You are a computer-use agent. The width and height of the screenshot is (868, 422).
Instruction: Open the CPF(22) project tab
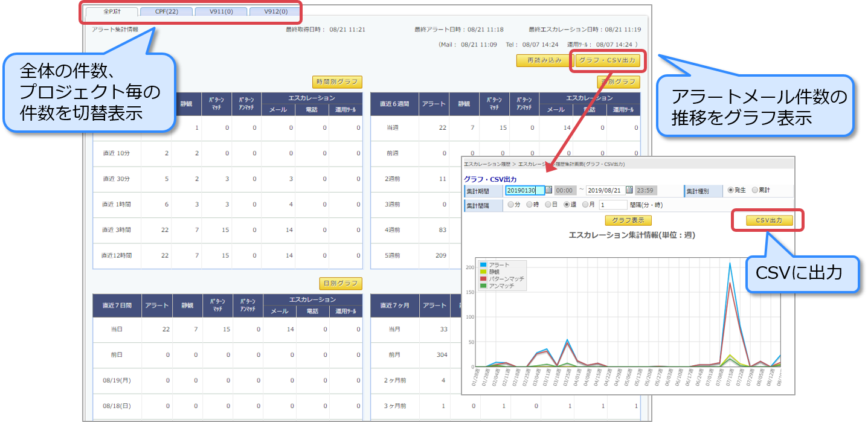click(x=166, y=11)
